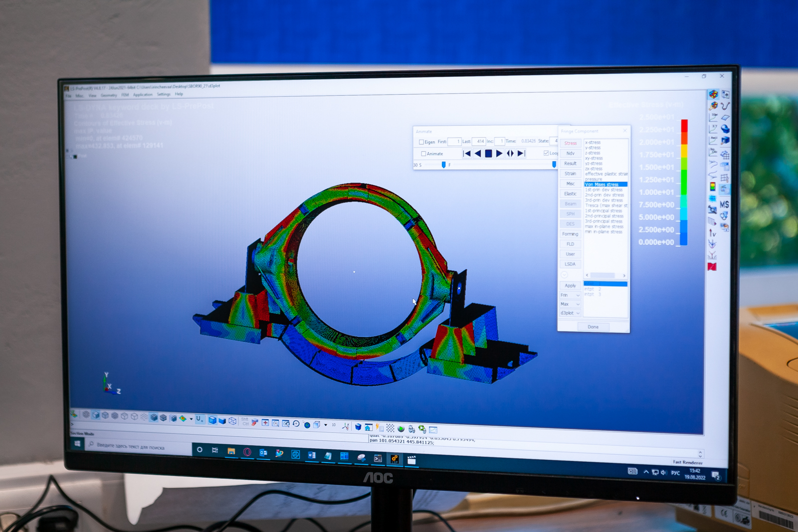
Task: Toggle the Animate checkbox
Action: pyautogui.click(x=423, y=154)
